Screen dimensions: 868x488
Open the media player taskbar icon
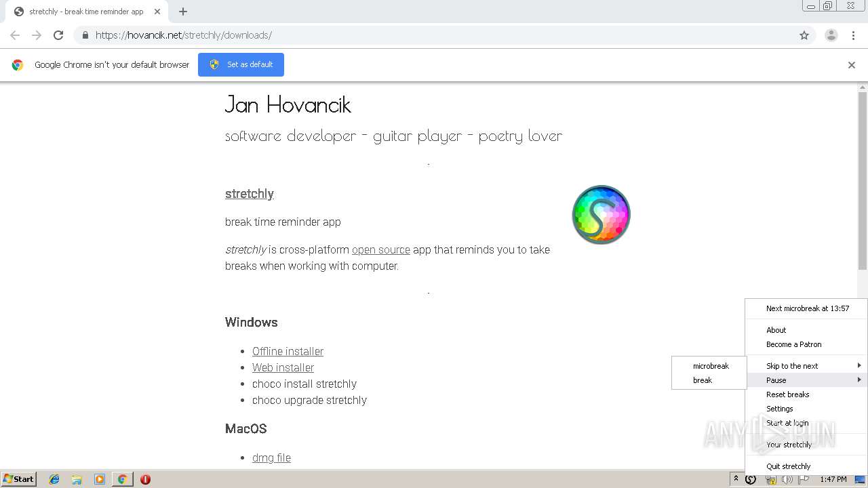[x=100, y=479]
